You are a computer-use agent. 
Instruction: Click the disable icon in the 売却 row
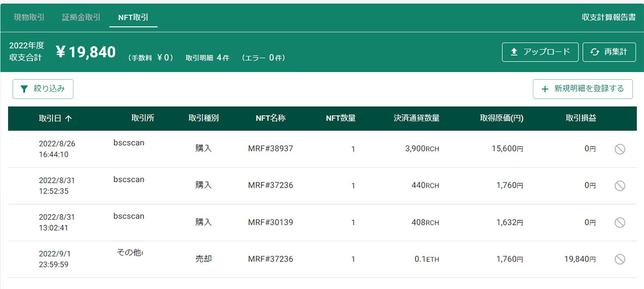click(619, 259)
